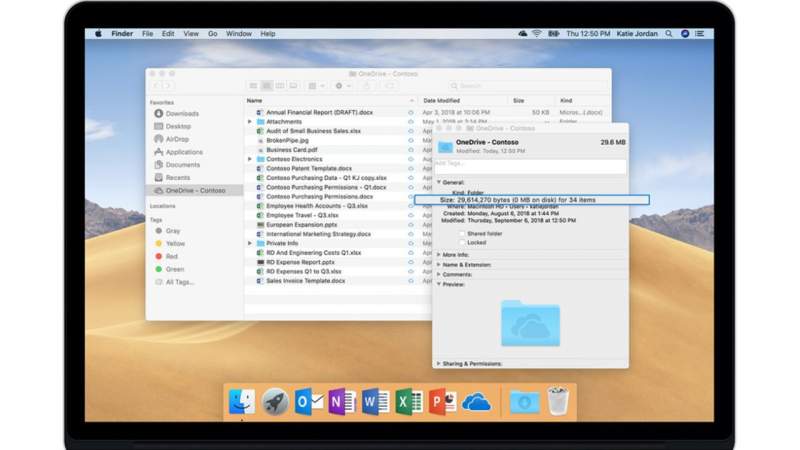Select BrokenPipe.jpg file
The image size is (800, 450).
pos(287,140)
